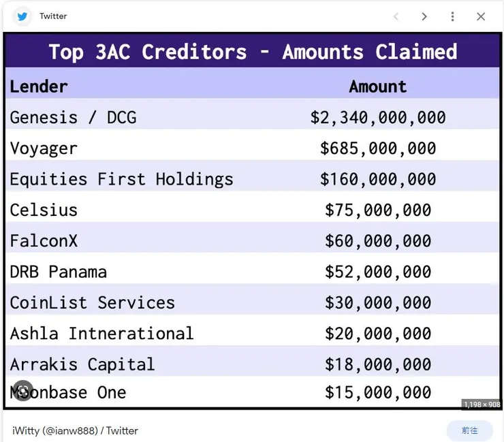Screen dimensions: 504x442
Task: Click the Top 3AC Creditors title banner
Action: point(252,52)
